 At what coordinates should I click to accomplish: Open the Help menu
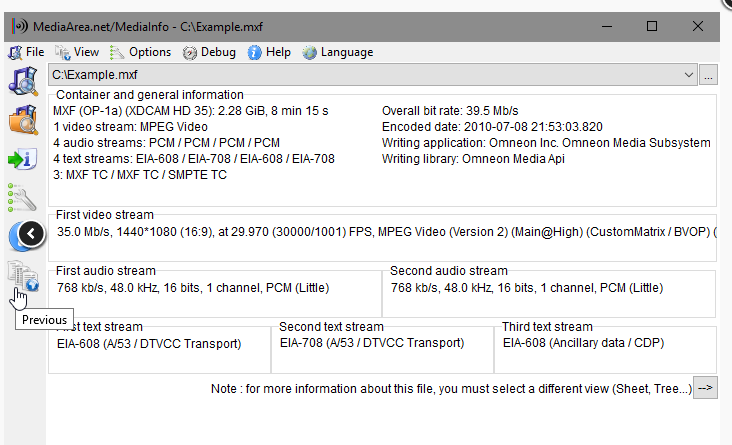269,52
